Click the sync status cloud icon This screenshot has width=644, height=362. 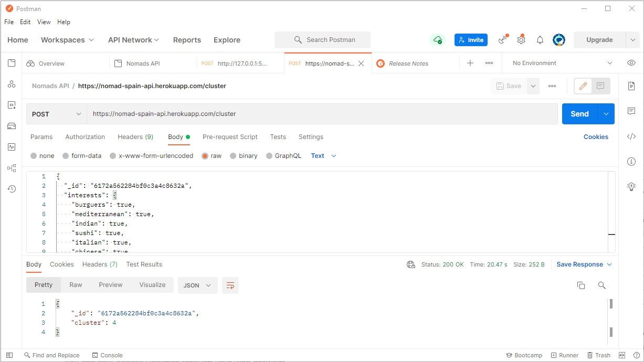tap(437, 40)
